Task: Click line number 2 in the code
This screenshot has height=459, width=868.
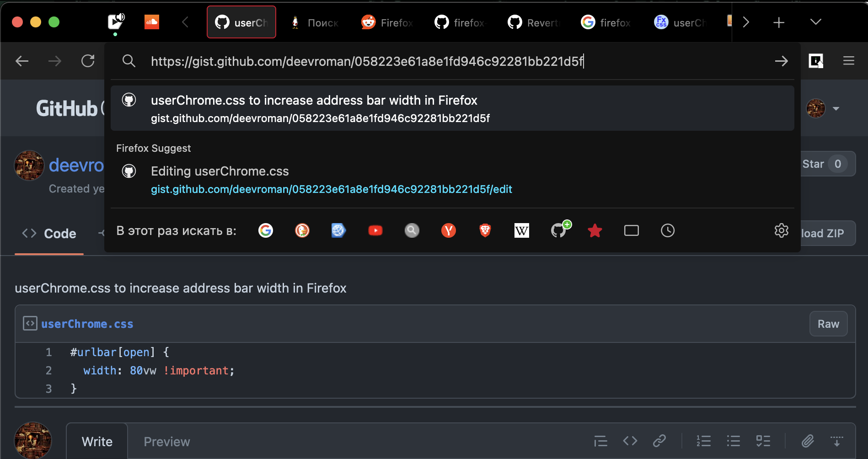Action: [48, 370]
